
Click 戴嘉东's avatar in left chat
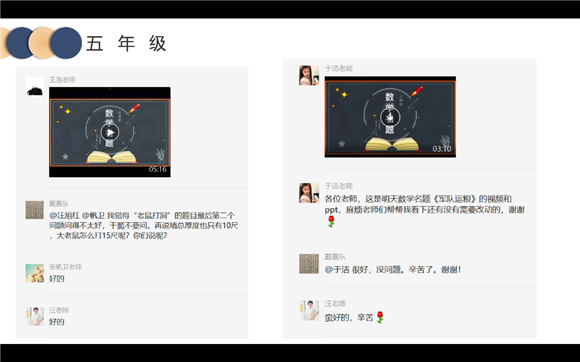coord(34,210)
